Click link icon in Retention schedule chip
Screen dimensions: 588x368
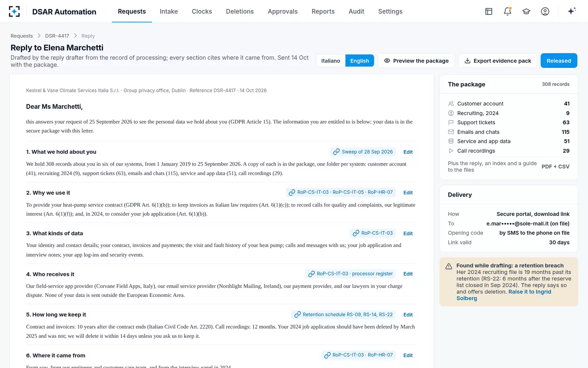click(x=298, y=315)
